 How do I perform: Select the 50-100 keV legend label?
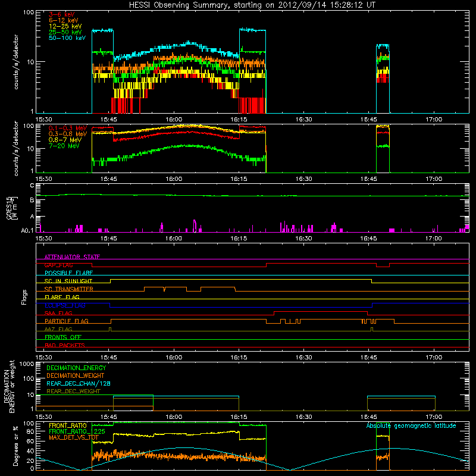click(67, 38)
